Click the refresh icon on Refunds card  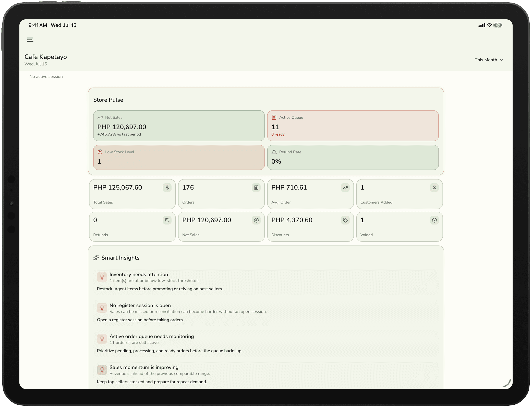[167, 220]
